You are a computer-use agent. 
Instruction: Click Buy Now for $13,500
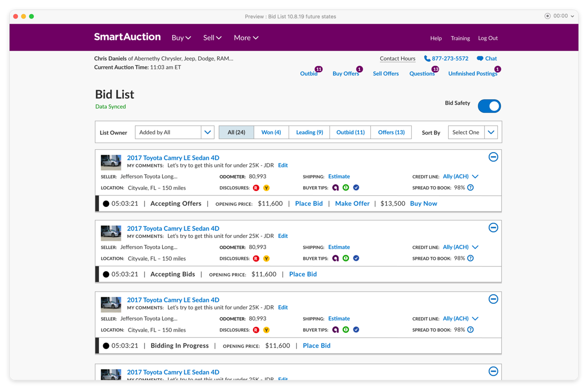424,203
